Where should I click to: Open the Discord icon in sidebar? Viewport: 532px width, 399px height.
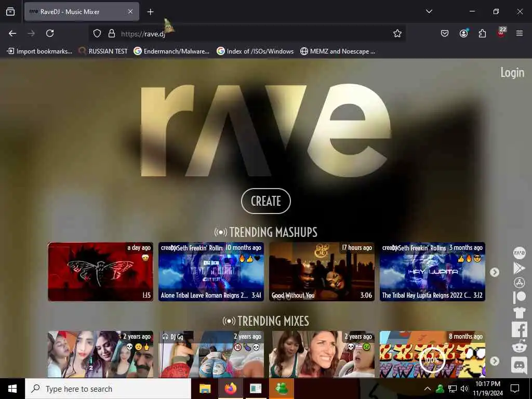click(x=520, y=365)
